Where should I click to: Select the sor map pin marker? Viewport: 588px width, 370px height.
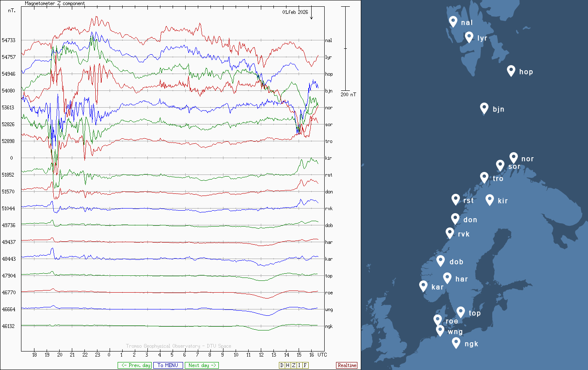(500, 165)
